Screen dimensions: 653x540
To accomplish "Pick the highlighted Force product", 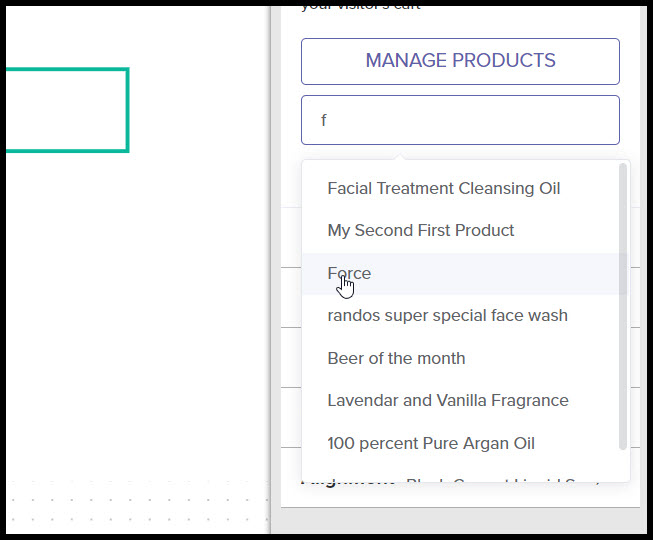I will tap(349, 273).
